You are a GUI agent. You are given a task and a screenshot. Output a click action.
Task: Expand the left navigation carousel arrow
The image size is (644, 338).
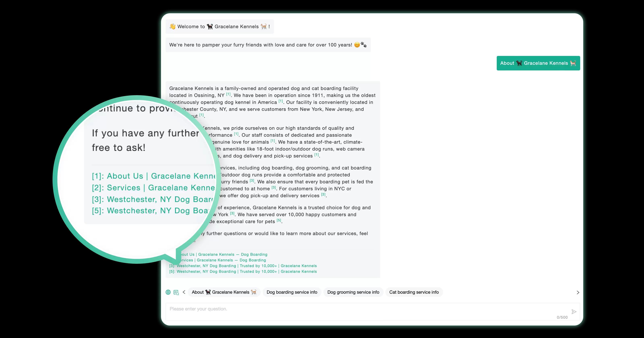coord(184,292)
